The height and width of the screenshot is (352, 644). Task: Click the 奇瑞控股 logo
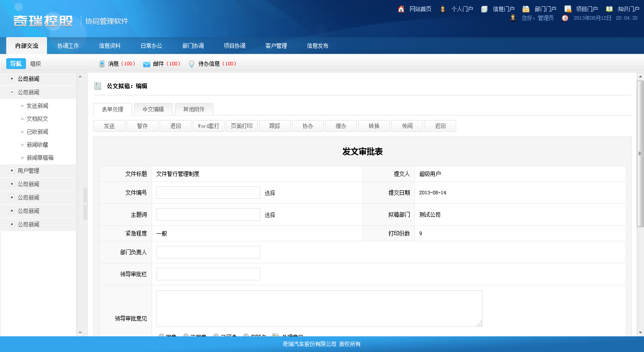click(x=43, y=21)
